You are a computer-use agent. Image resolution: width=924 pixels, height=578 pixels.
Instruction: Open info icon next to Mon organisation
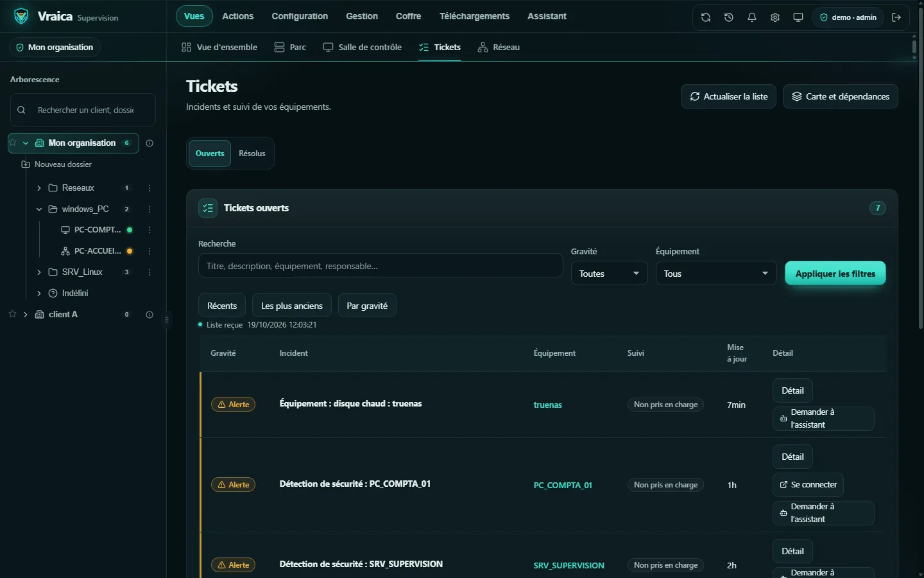[150, 143]
